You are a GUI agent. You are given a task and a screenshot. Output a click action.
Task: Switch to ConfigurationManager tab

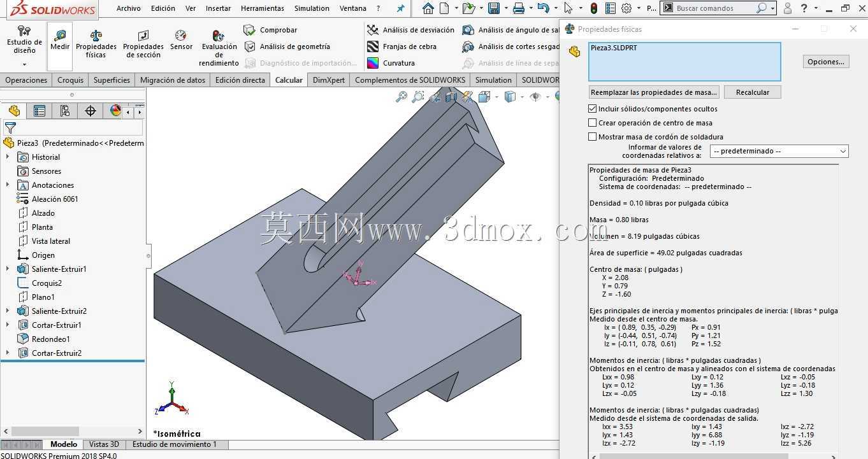pyautogui.click(x=65, y=111)
